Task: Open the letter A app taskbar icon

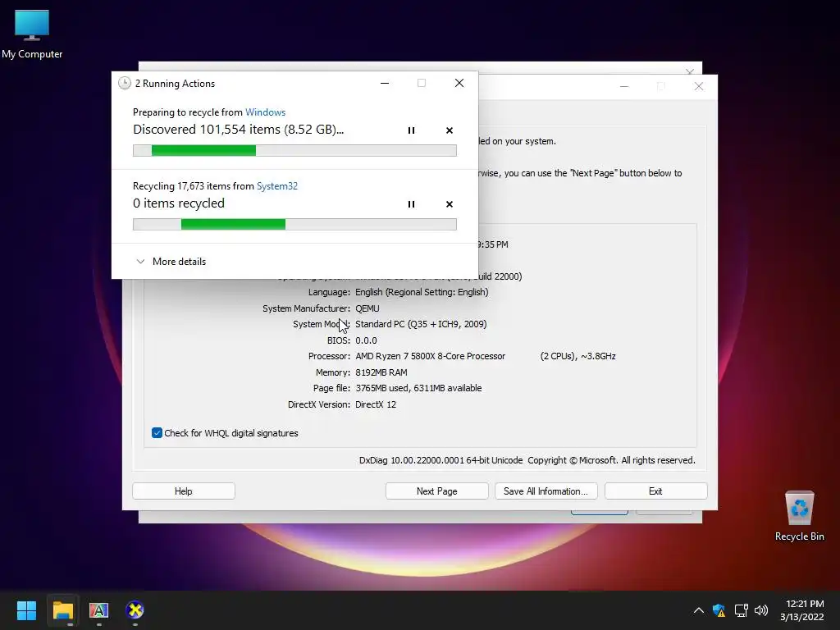Action: pyautogui.click(x=98, y=610)
